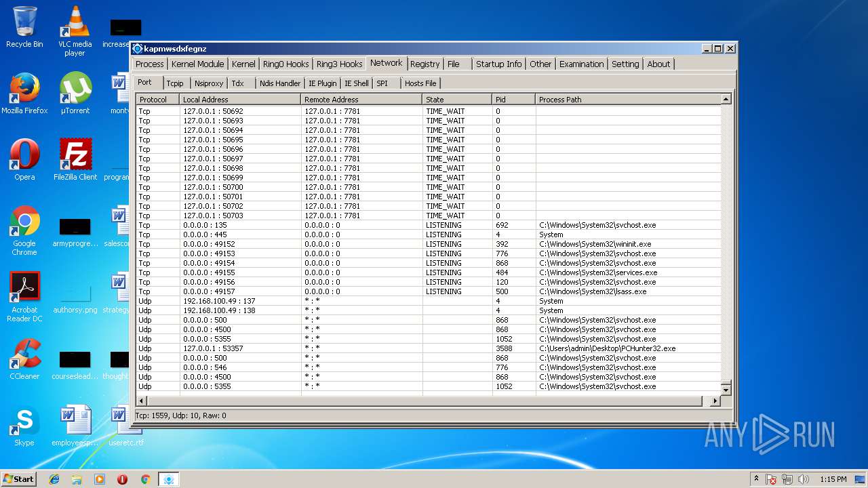Open the Action Center flag tray icon
The width and height of the screenshot is (868, 488).
[771, 479]
